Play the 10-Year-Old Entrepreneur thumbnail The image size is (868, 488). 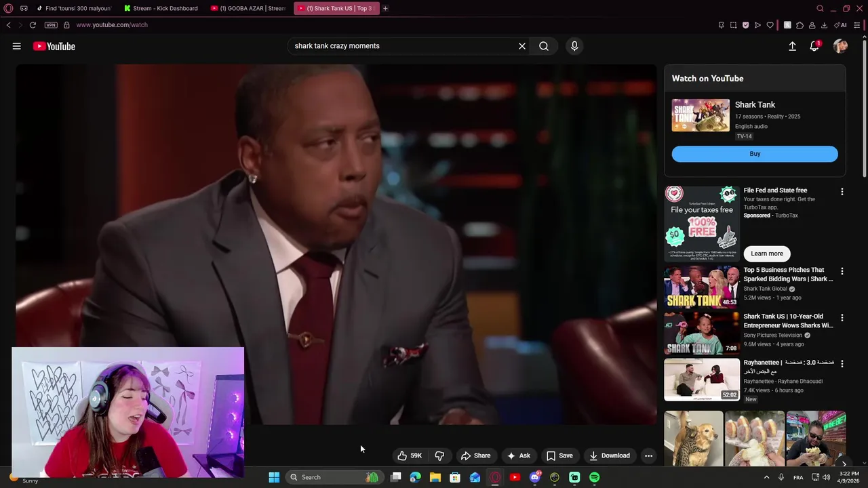click(702, 333)
